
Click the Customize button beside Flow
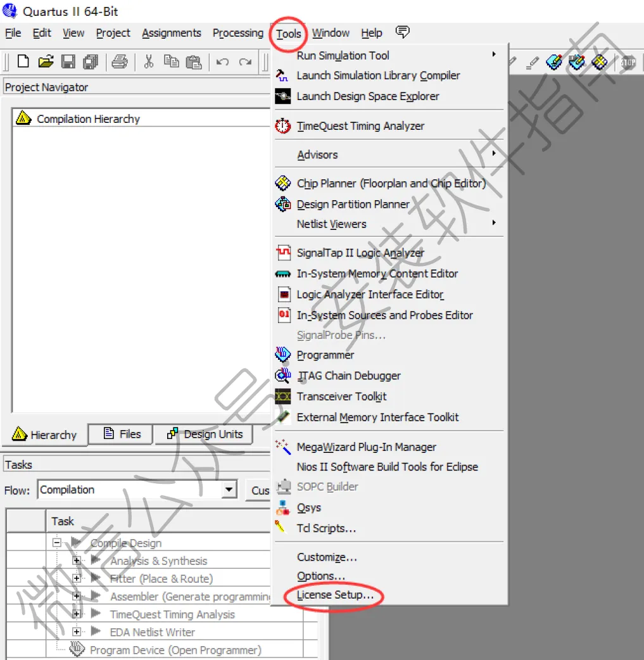click(x=258, y=490)
